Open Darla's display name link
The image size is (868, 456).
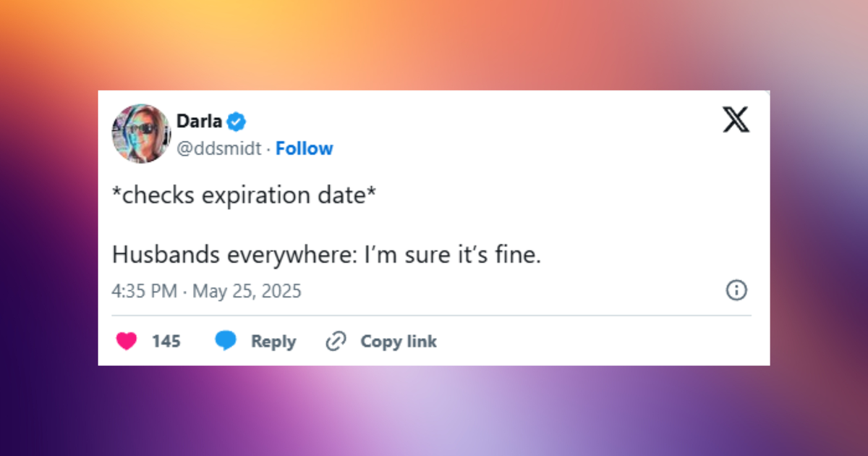point(200,121)
